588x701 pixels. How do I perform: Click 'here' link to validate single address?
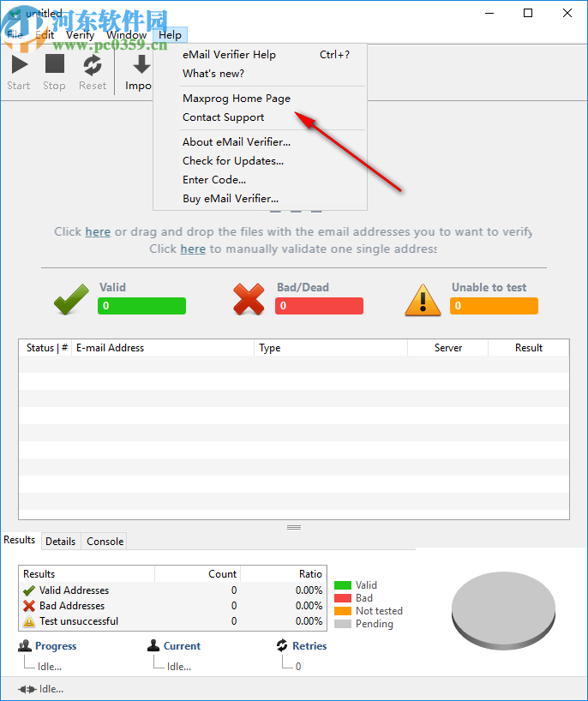click(x=193, y=249)
